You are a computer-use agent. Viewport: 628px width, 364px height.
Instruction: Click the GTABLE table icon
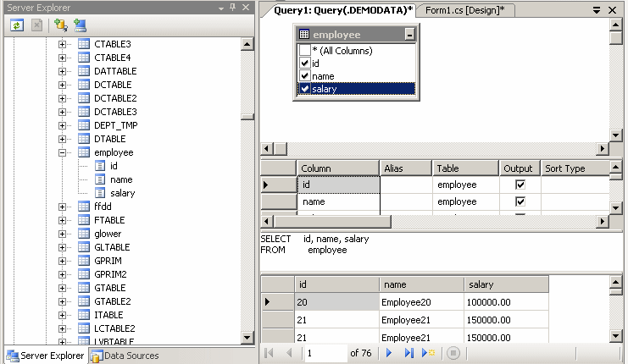(84, 288)
